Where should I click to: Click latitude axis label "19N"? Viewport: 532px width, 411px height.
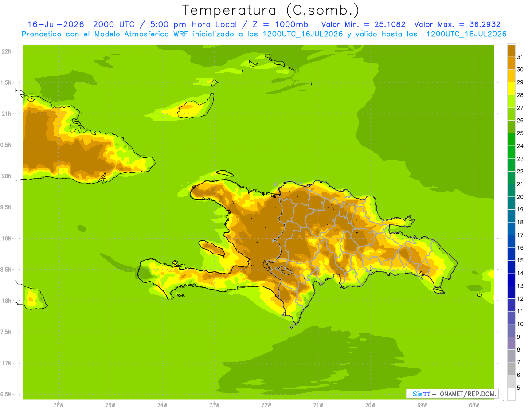tap(7, 238)
